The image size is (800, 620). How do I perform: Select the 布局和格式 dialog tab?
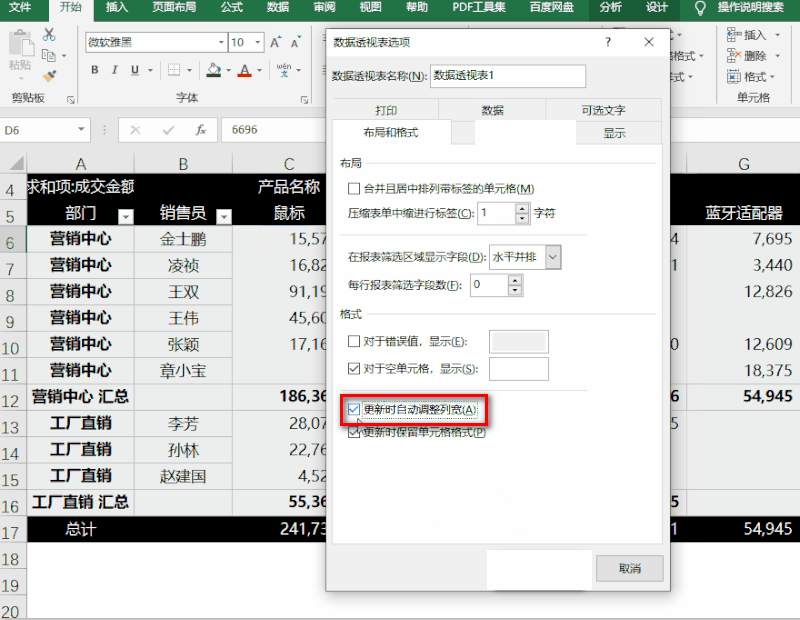click(x=391, y=133)
